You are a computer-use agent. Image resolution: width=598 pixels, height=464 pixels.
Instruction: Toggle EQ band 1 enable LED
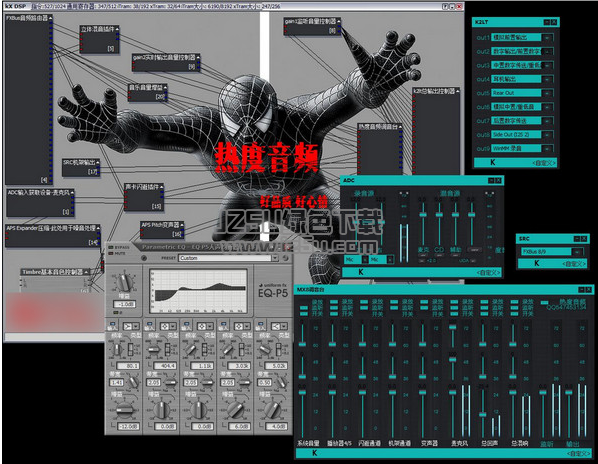click(x=112, y=323)
